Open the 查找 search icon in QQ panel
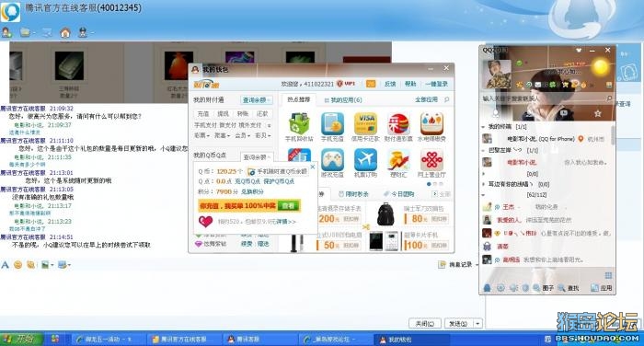 [569, 288]
